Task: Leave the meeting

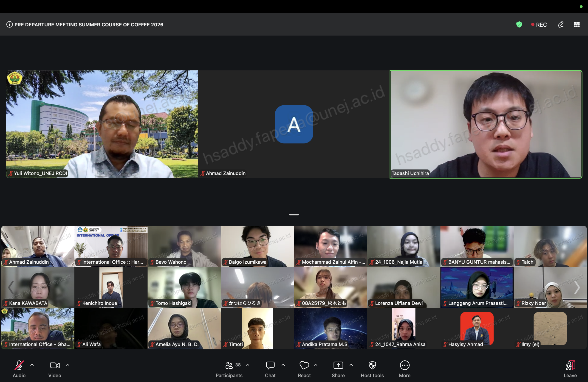Action: coord(570,369)
